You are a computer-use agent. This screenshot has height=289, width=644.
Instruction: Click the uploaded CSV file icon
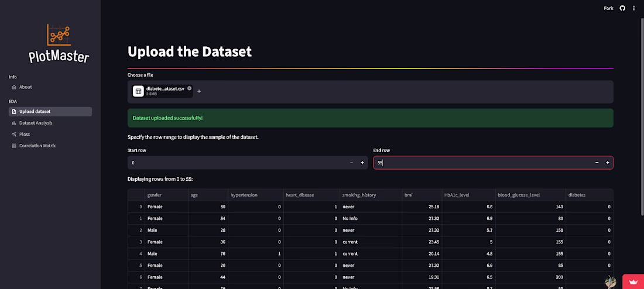tap(138, 91)
